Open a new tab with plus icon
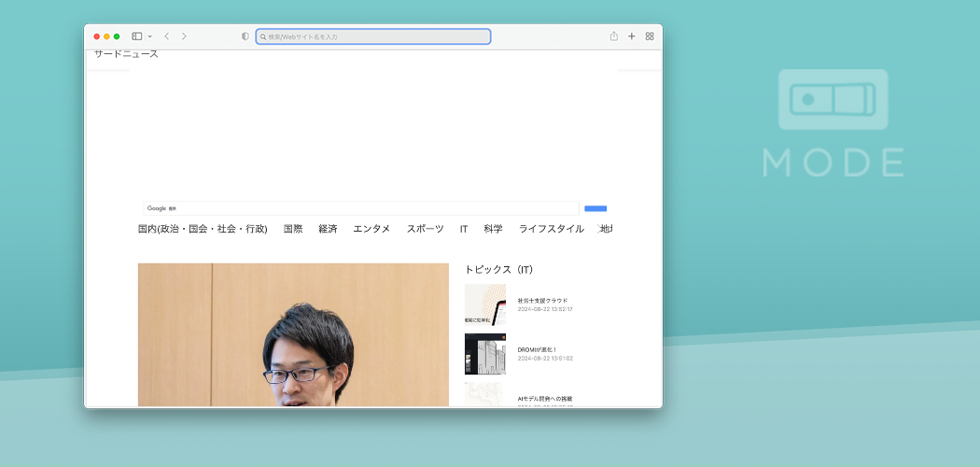 click(x=632, y=36)
